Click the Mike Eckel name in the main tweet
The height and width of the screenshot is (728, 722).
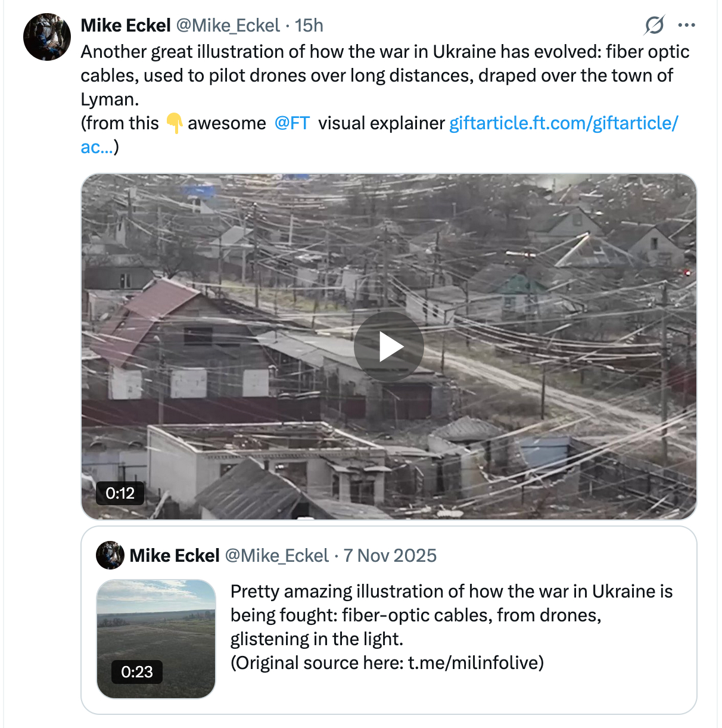coord(126,26)
